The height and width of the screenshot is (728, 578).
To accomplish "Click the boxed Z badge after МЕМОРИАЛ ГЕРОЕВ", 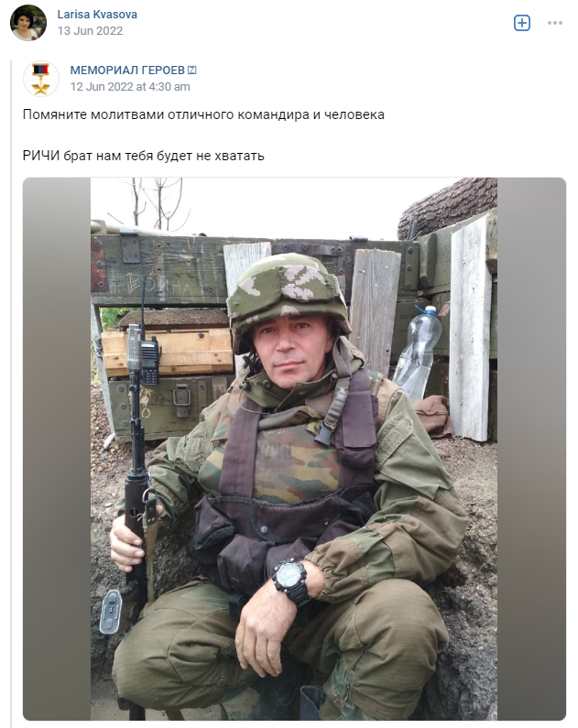I will point(191,71).
